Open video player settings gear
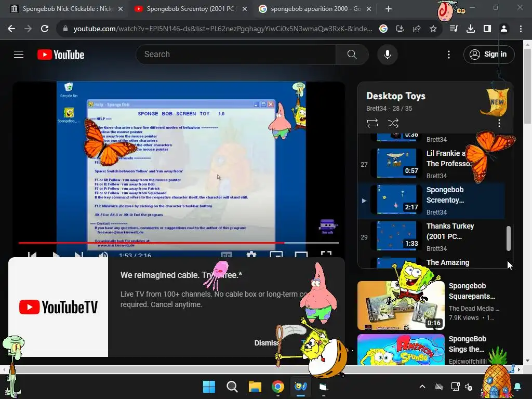Image resolution: width=532 pixels, height=399 pixels. tap(251, 255)
